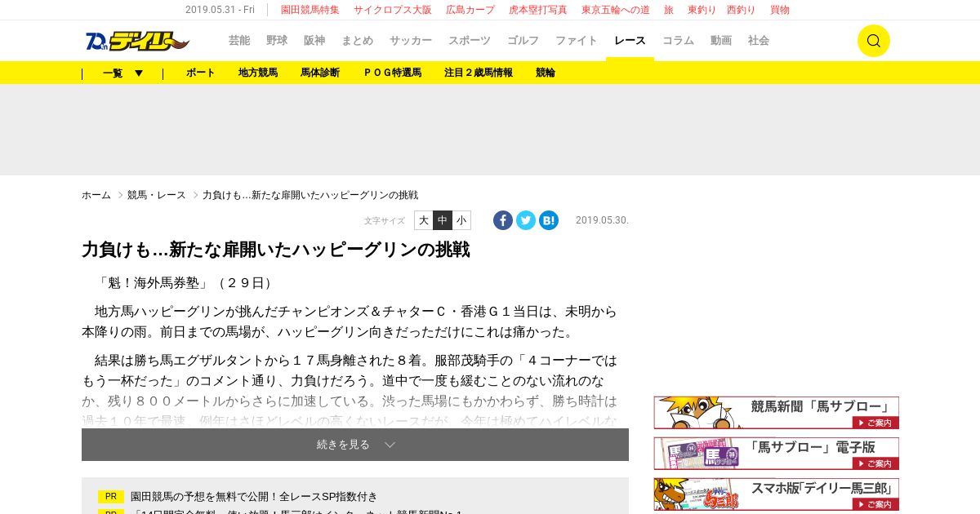980x514 pixels.
Task: Set font size to 大 (large)
Action: point(424,220)
